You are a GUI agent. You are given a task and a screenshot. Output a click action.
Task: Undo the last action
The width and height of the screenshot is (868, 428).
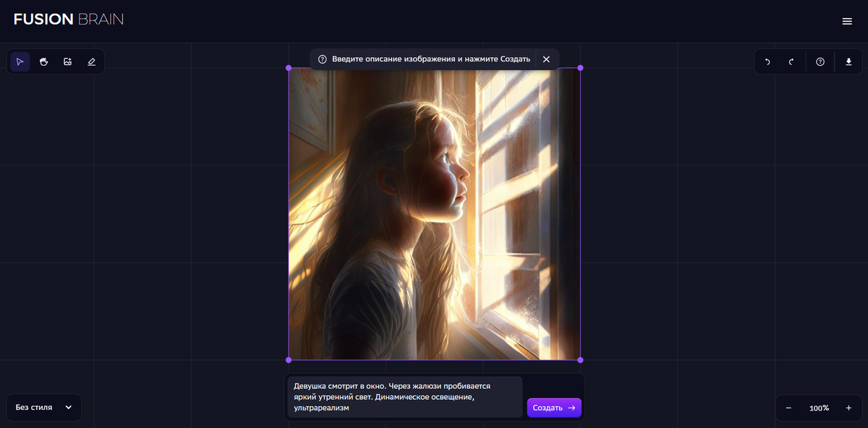767,62
